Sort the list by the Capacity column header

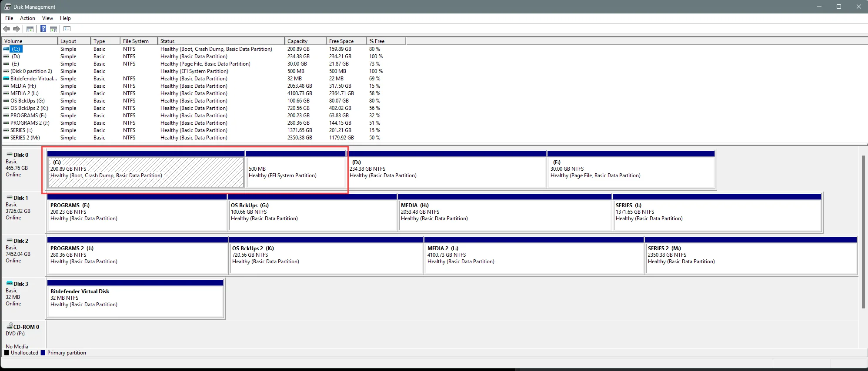click(305, 41)
